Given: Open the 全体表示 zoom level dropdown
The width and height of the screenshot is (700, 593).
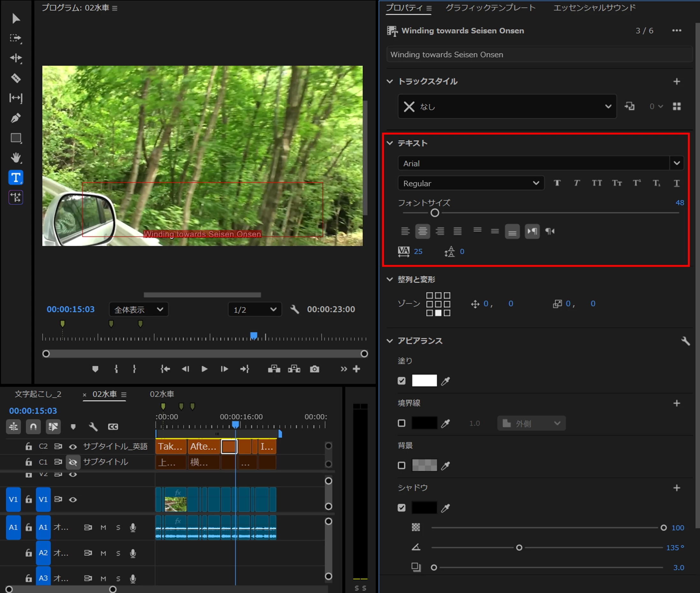Looking at the screenshot, I should tap(138, 309).
